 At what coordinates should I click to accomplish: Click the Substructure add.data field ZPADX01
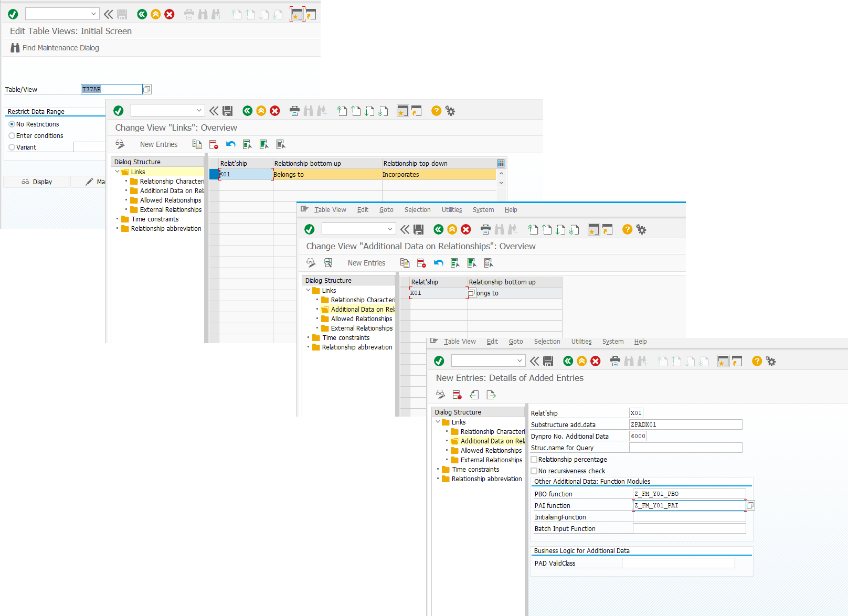[x=685, y=424]
